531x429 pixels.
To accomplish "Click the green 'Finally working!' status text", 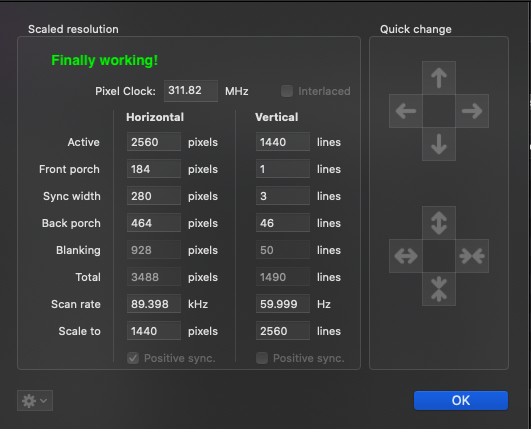I will pos(105,61).
